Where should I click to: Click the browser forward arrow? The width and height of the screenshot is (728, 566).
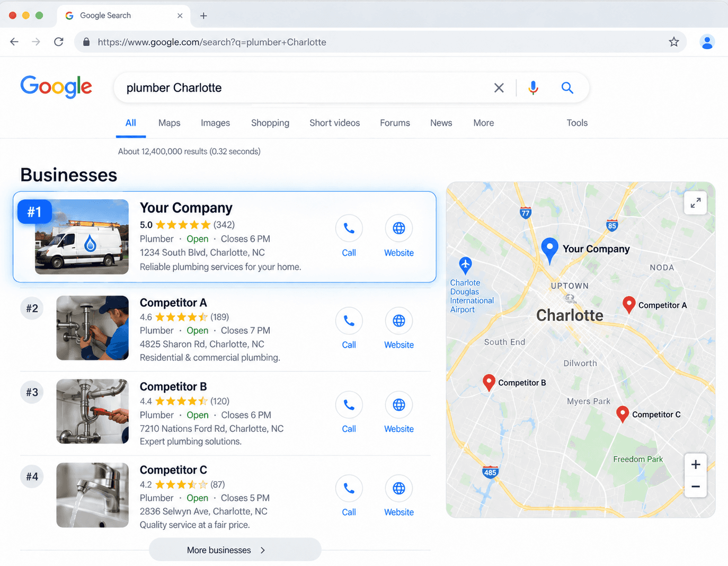pos(36,42)
